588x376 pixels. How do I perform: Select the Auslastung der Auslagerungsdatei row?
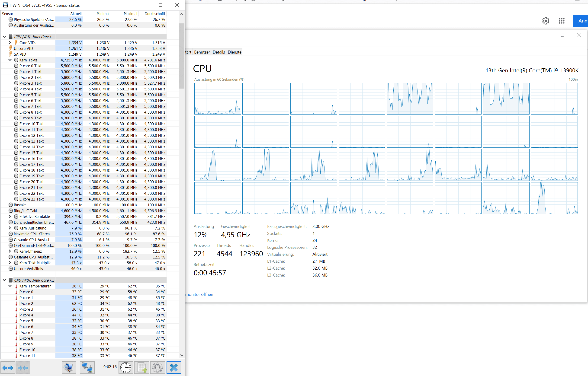[x=84, y=25]
